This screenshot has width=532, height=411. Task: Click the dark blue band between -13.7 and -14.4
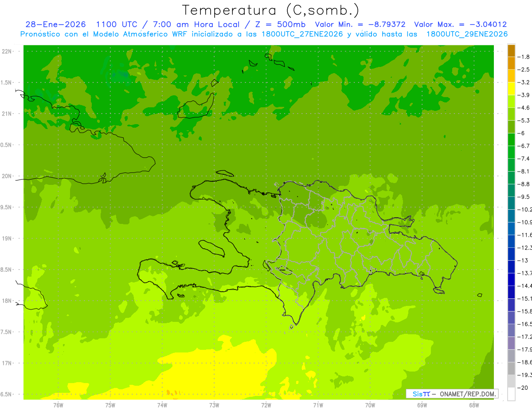click(x=511, y=279)
